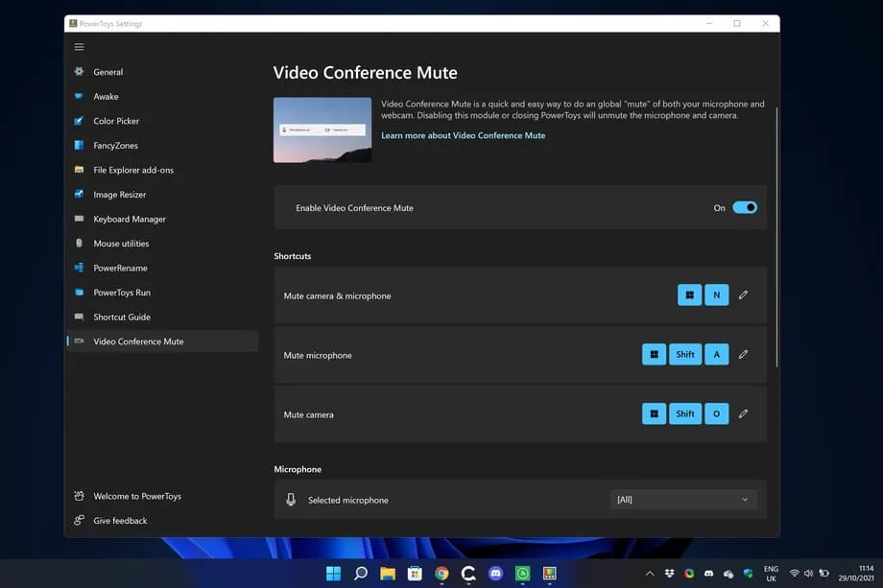Open the volume control in system tray
Image resolution: width=883 pixels, height=588 pixels.
[809, 574]
